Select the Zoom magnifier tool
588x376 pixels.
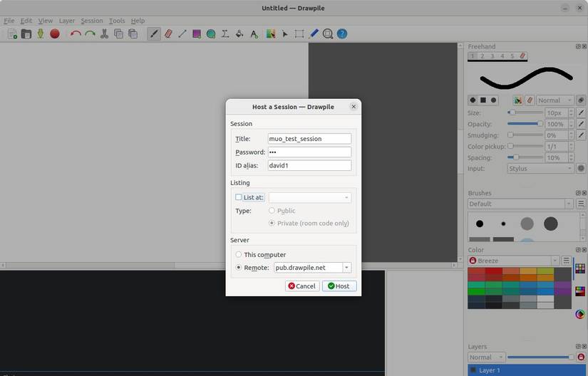pos(328,33)
